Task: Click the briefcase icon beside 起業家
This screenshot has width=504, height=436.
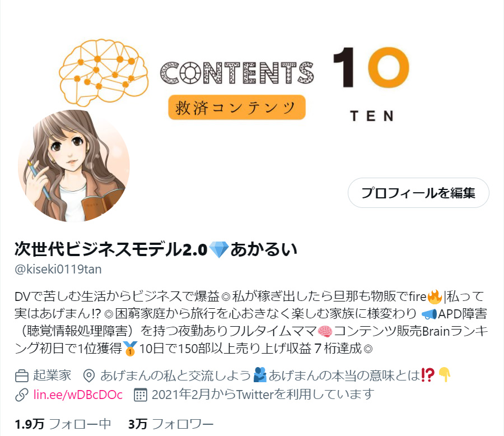Action: (21, 376)
